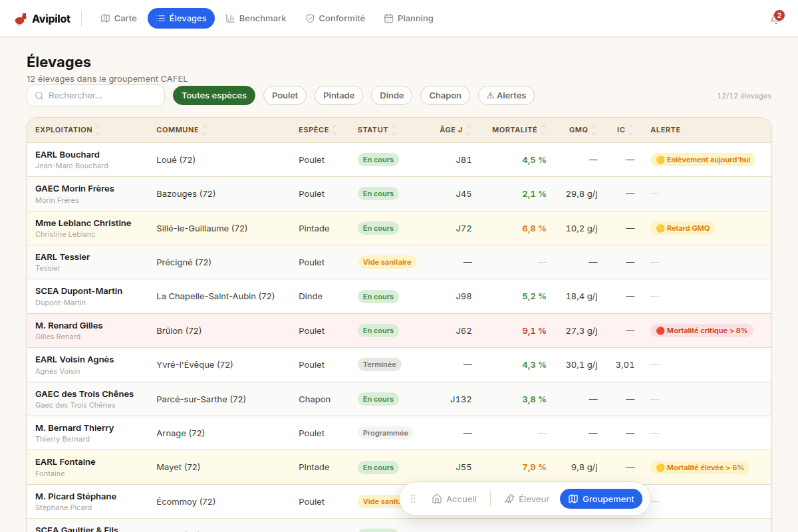Switch to the Élevages tab
Image resolution: width=798 pixels, height=532 pixels.
point(181,19)
